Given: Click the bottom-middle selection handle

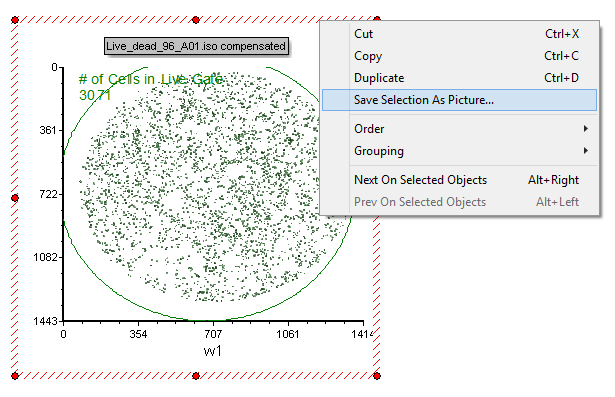Looking at the screenshot, I should click(x=196, y=376).
